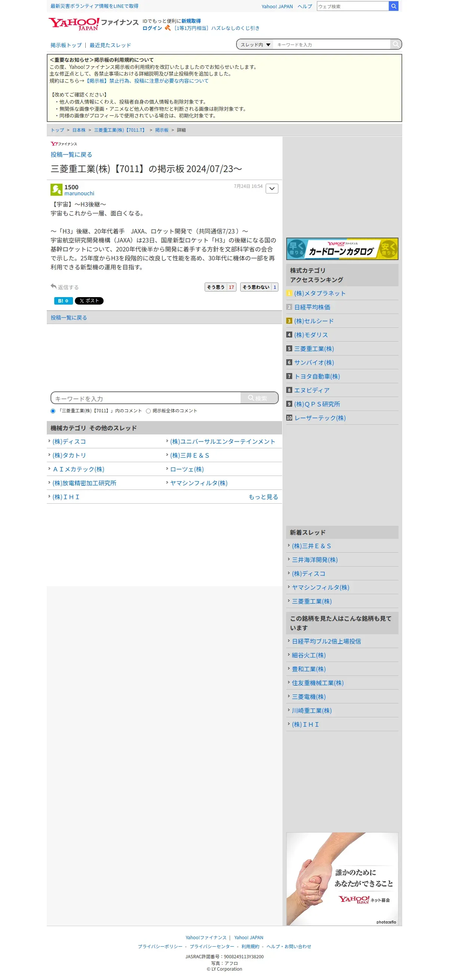The image size is (449, 980).
Task: Open ranking item レーザーテック(株)
Action: click(x=320, y=418)
